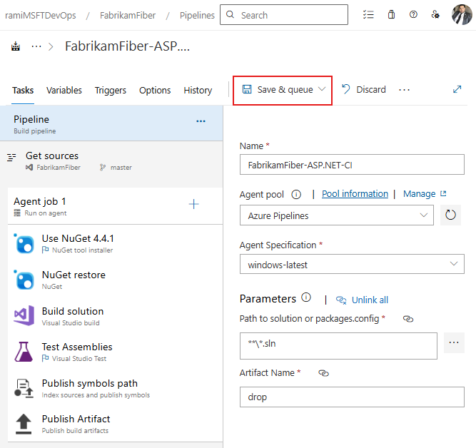Switch to the Options tab
The width and height of the screenshot is (476, 448).
point(155,90)
